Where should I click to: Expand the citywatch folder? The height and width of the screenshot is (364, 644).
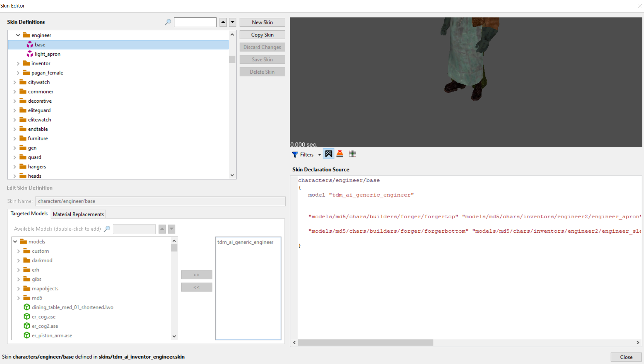15,82
